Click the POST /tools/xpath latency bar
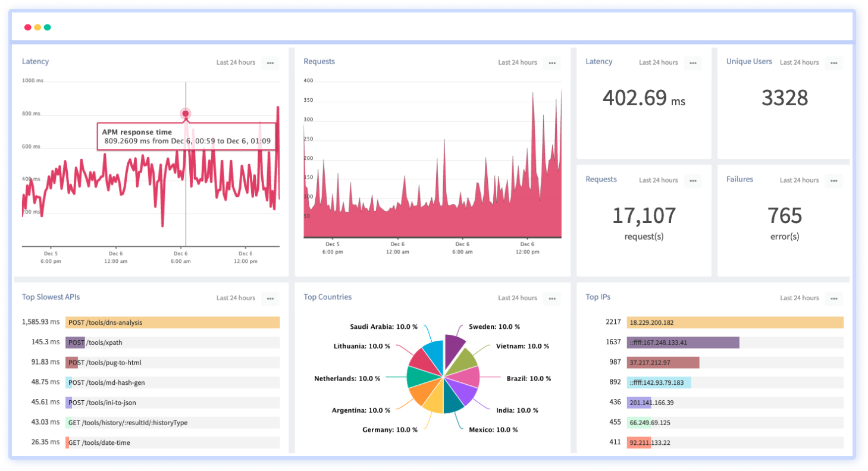The height and width of the screenshot is (471, 868). click(x=173, y=342)
